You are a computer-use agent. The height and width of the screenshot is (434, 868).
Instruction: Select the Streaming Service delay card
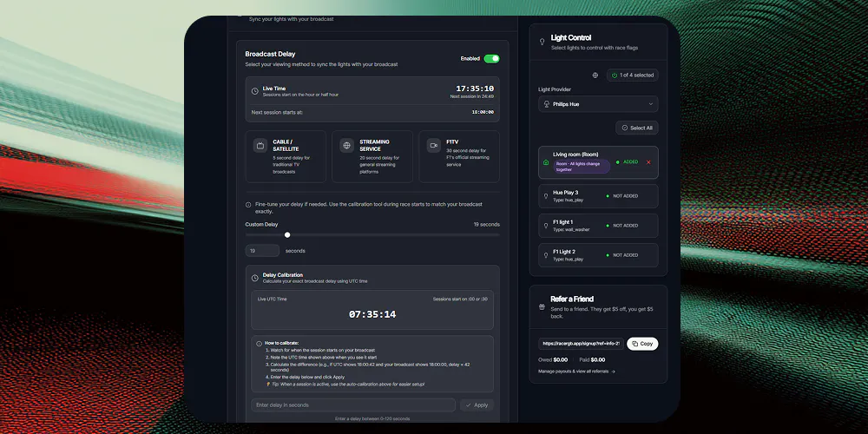pos(372,156)
